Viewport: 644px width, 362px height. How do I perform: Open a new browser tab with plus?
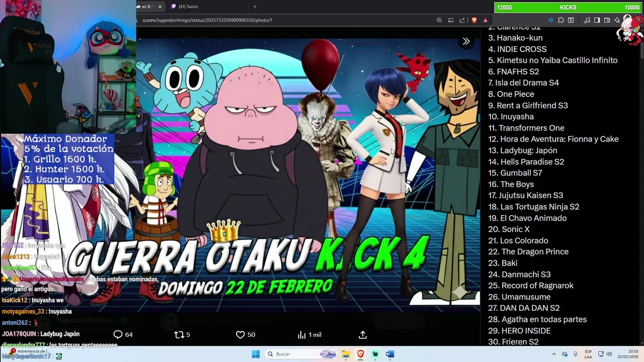pyautogui.click(x=255, y=7)
